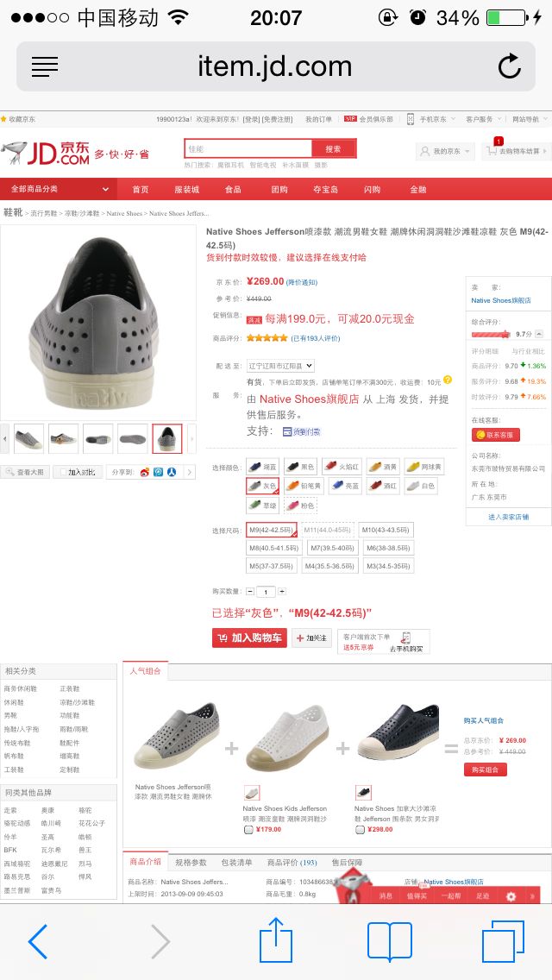552x980 pixels.
Task: Tap the Safari share icon
Action: (276, 941)
